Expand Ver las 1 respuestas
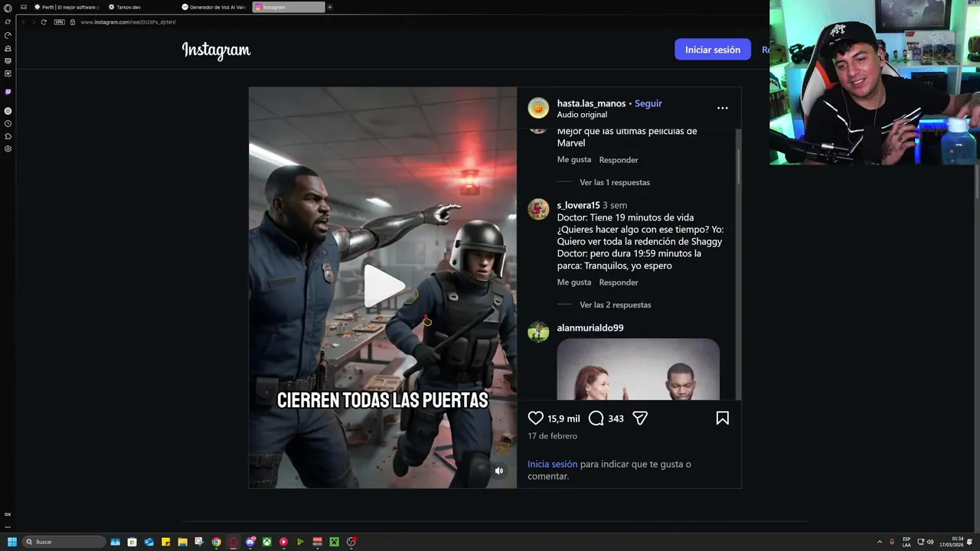Image resolution: width=980 pixels, height=551 pixels. (x=615, y=182)
